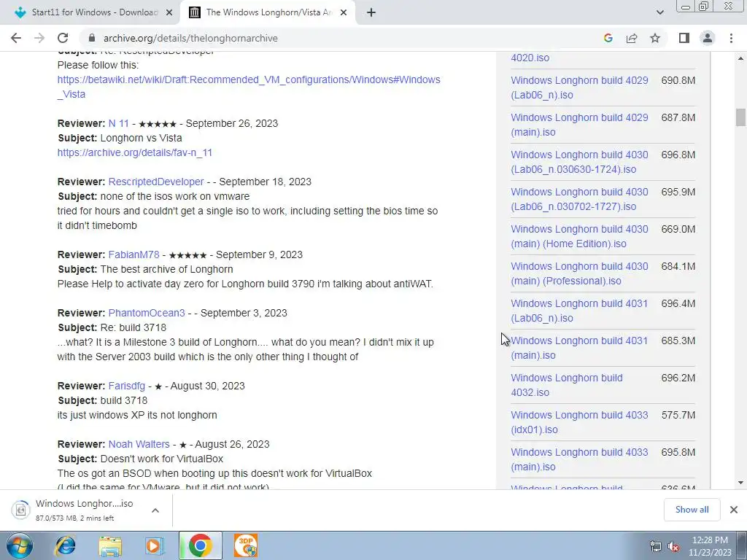Screen dimensions: 747x560
Task: Select the Windows Longhorn/Vista Archive tab
Action: pyautogui.click(x=268, y=12)
